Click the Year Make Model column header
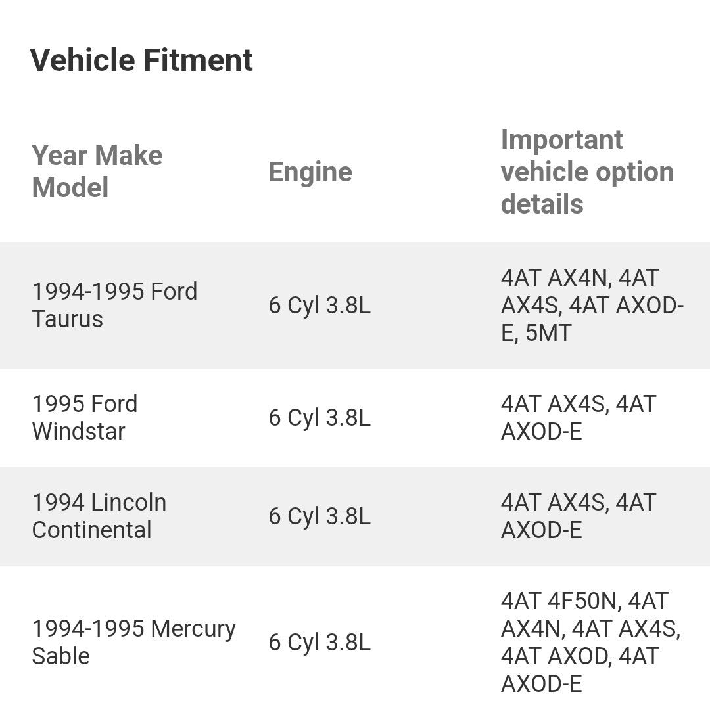Screen dimensions: 710x728 pyautogui.click(x=97, y=171)
